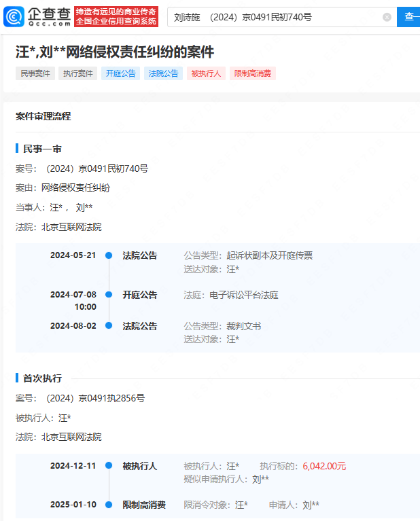Click the blue search button
This screenshot has width=420, height=521.
(x=408, y=16)
